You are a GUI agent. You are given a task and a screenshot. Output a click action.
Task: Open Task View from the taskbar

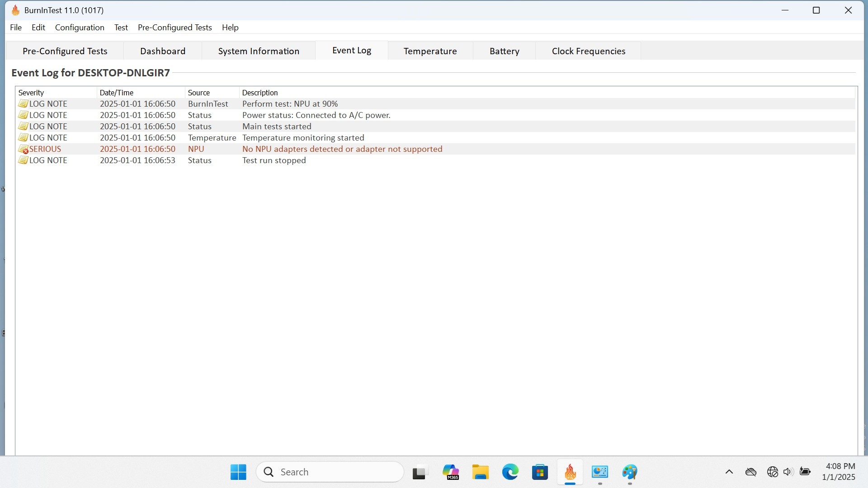click(420, 472)
